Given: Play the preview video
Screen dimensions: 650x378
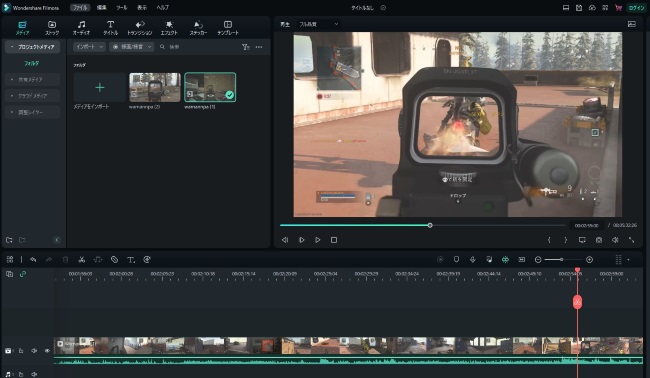Looking at the screenshot, I should click(318, 240).
